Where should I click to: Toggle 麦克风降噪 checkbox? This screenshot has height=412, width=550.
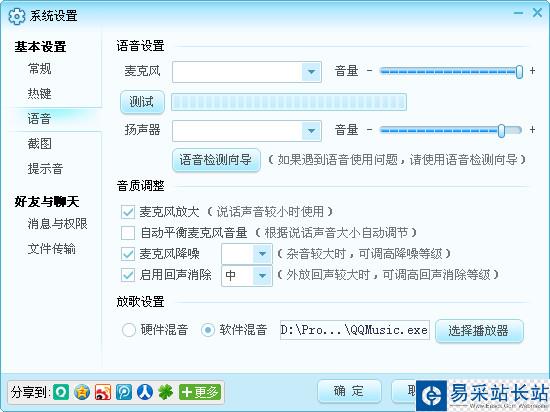(x=128, y=254)
